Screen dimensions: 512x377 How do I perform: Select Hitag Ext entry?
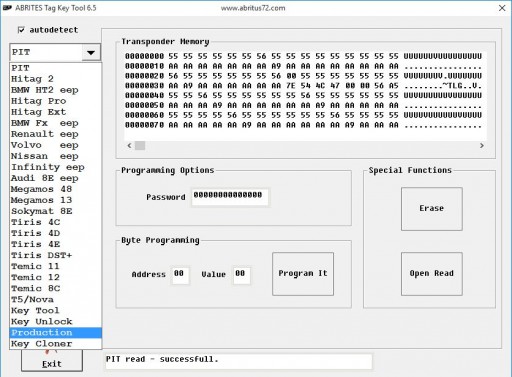[x=55, y=112]
